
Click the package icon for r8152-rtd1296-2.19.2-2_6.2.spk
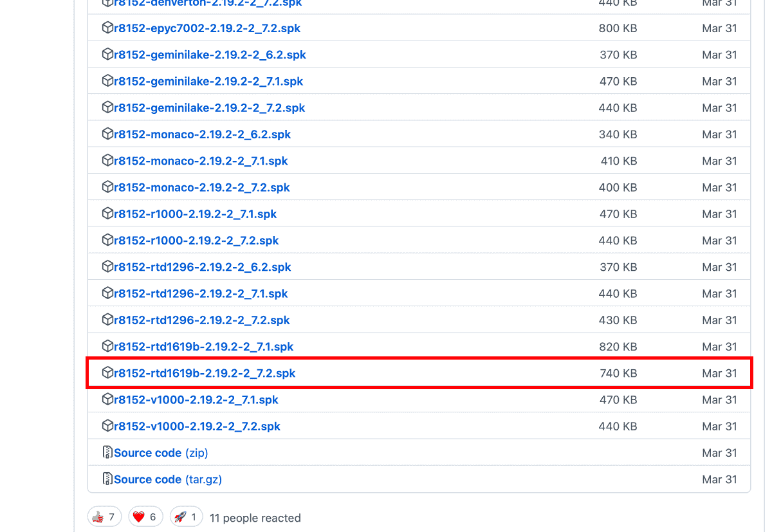(x=107, y=267)
